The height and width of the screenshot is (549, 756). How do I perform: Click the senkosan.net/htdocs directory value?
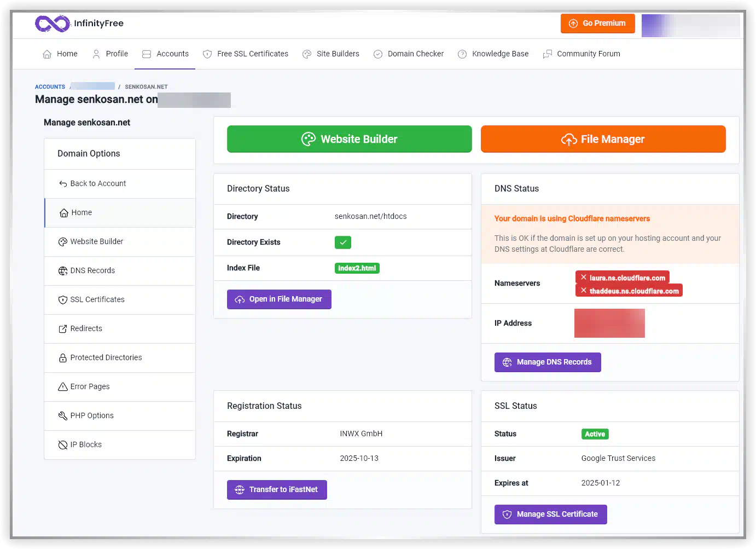371,216
